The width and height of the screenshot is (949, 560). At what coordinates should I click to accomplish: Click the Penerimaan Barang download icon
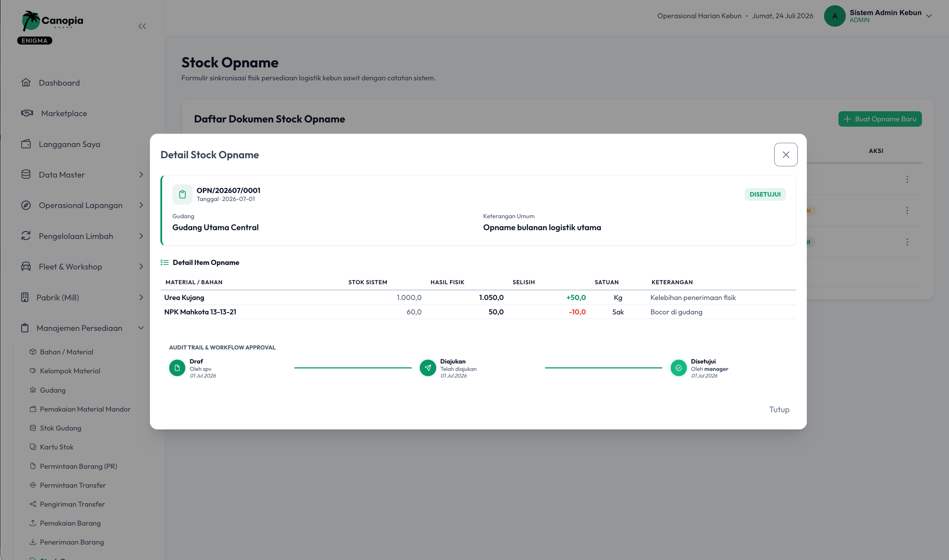pyautogui.click(x=33, y=542)
